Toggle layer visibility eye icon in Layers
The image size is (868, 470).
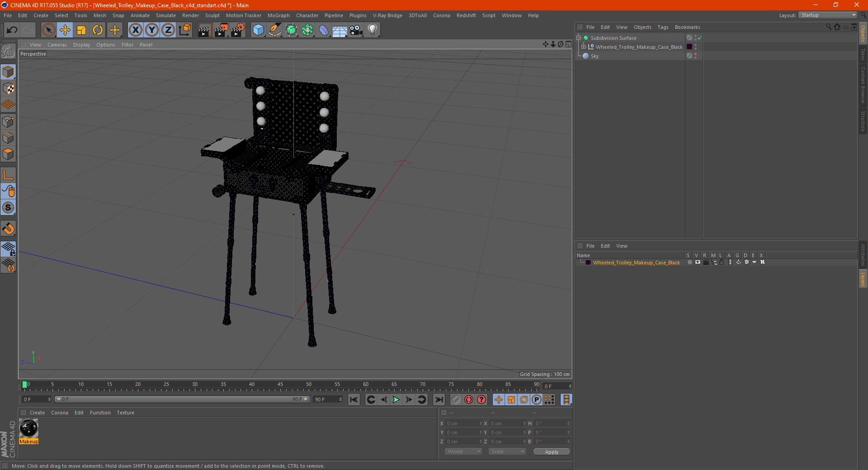[698, 263]
